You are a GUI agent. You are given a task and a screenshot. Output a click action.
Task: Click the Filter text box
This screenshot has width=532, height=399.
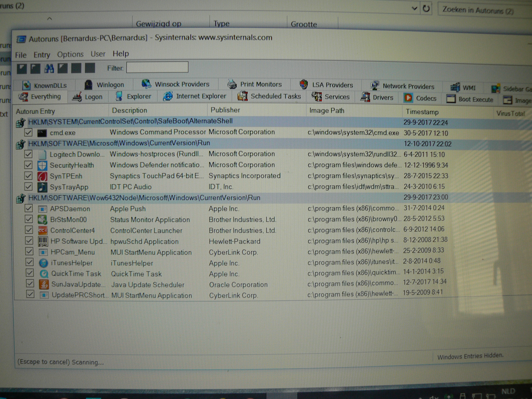click(x=157, y=67)
